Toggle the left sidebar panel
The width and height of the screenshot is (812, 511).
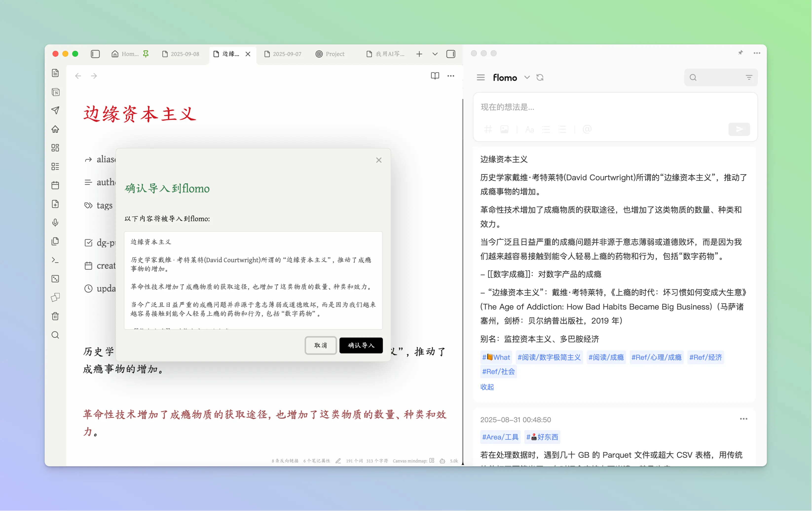[x=95, y=54]
